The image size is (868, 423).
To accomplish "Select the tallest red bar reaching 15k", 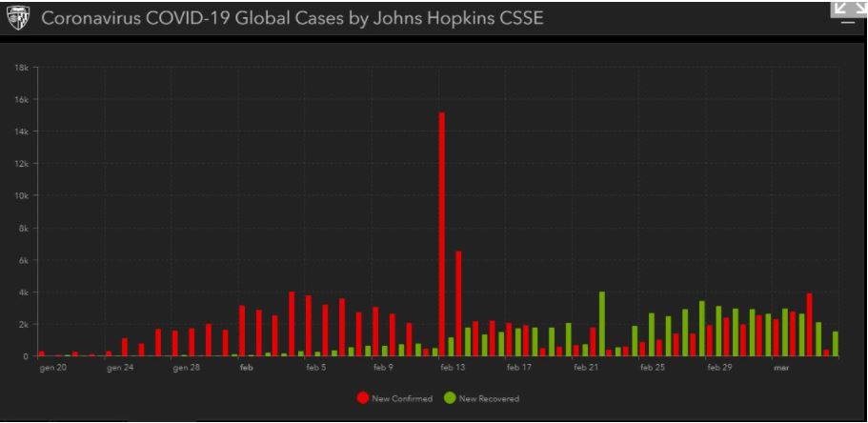I will pyautogui.click(x=442, y=234).
